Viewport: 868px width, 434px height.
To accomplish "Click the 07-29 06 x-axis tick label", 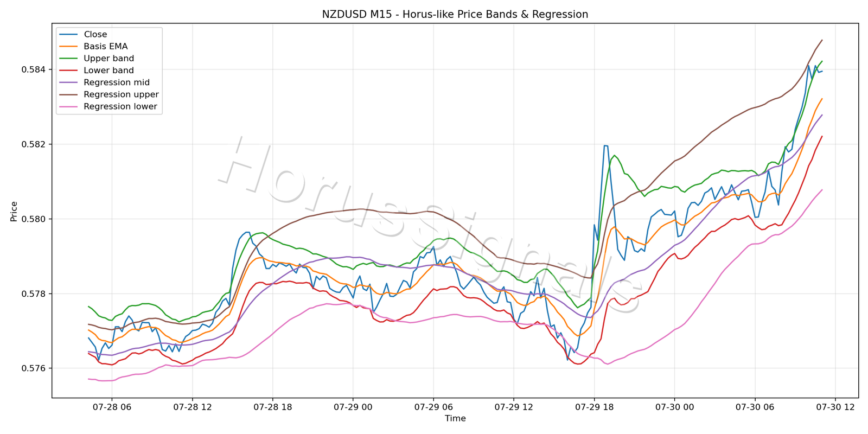I will 433,407.
